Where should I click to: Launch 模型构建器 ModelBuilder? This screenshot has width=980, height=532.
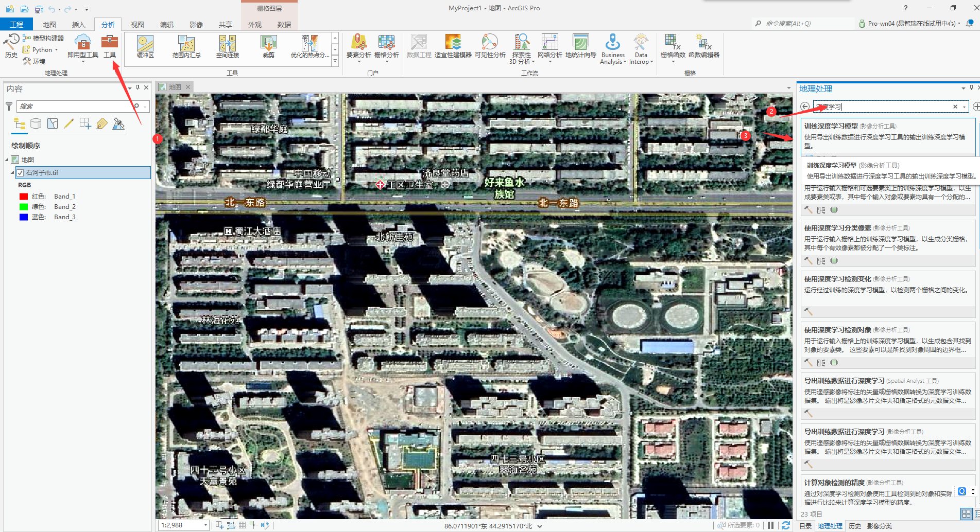tap(43, 38)
